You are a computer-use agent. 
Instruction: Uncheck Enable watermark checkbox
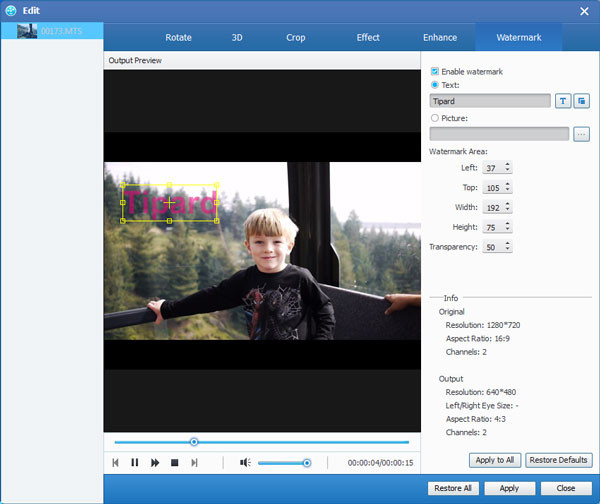tap(435, 72)
